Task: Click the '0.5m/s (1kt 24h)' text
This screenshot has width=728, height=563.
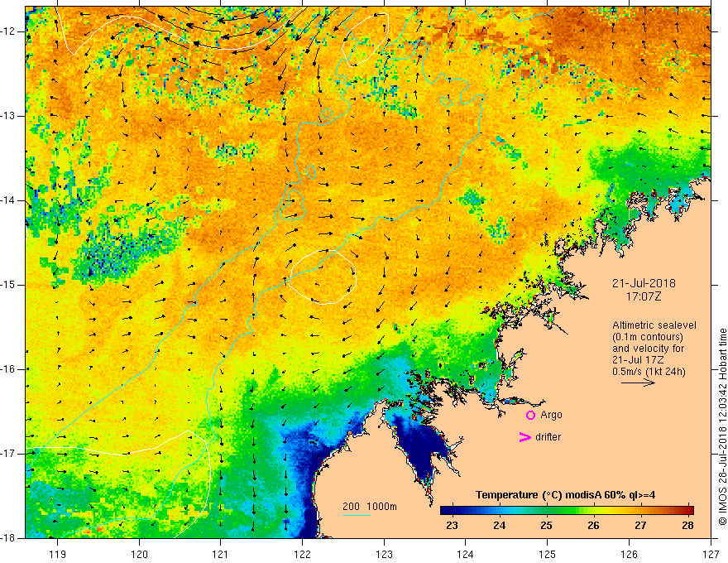Action: click(649, 372)
